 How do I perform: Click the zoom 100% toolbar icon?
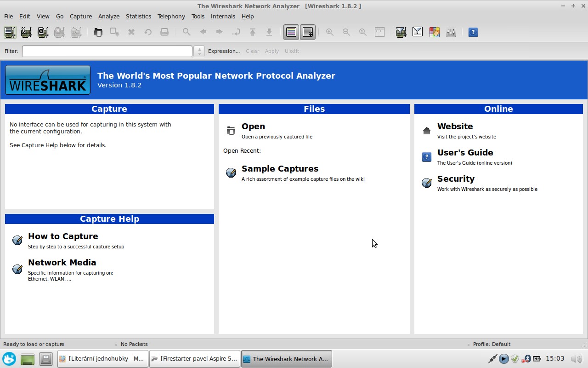[363, 32]
